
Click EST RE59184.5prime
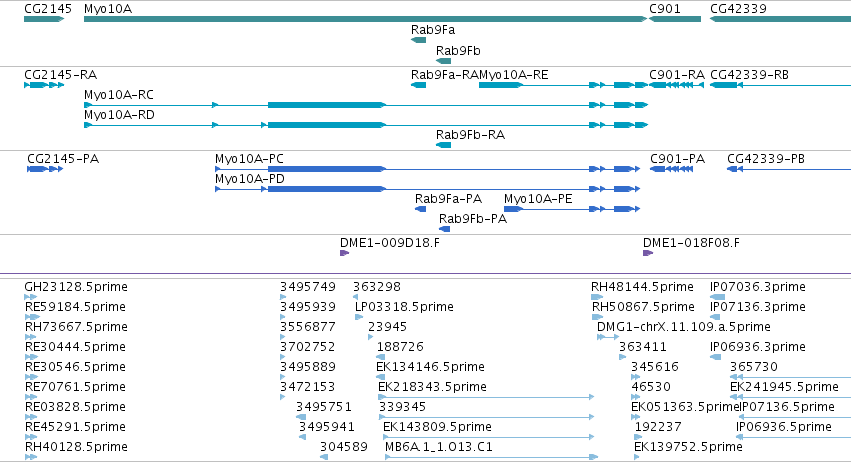(75, 307)
